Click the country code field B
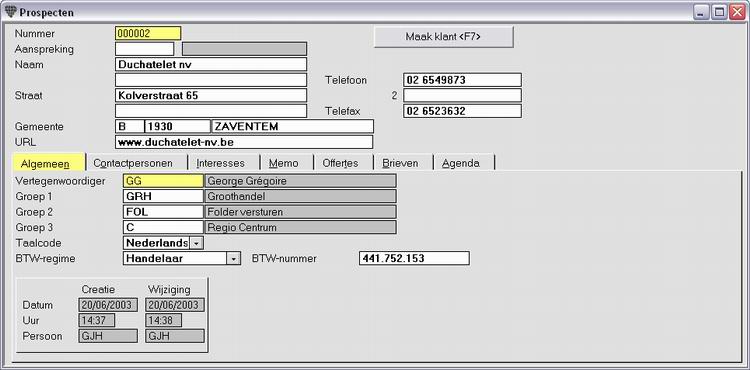The height and width of the screenshot is (370, 750). [x=130, y=126]
